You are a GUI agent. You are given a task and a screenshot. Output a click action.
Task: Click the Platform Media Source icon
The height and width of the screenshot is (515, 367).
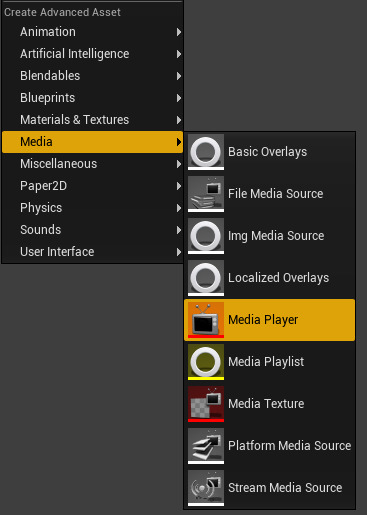coord(206,446)
